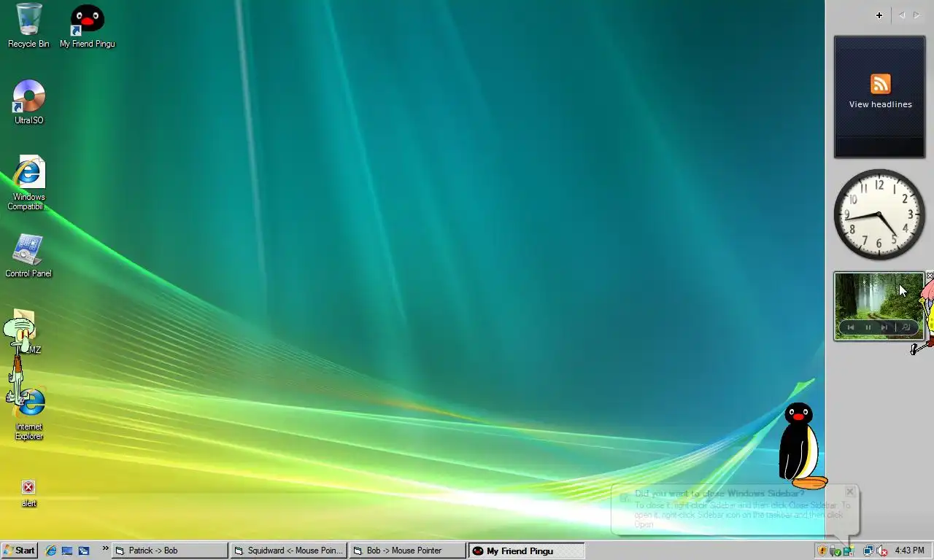Screen dimensions: 934x560
Task: Open the Start menu
Action: tap(19, 551)
